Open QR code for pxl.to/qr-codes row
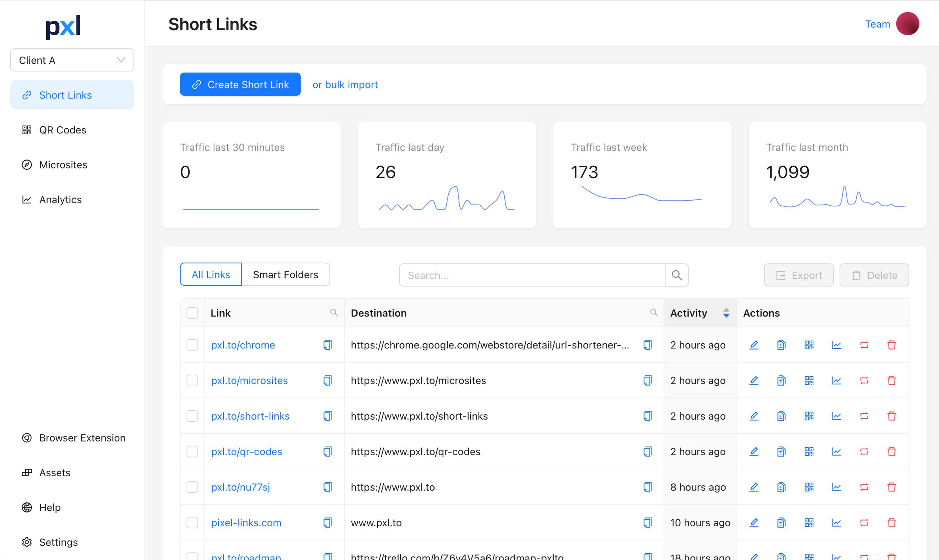 [x=809, y=451]
